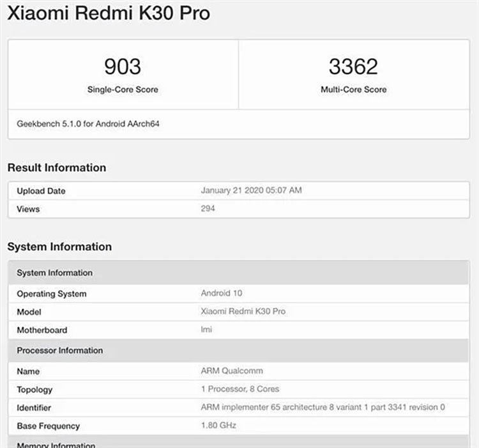479x448 pixels.
Task: Click the Memory Information table header
Action: coord(239,442)
